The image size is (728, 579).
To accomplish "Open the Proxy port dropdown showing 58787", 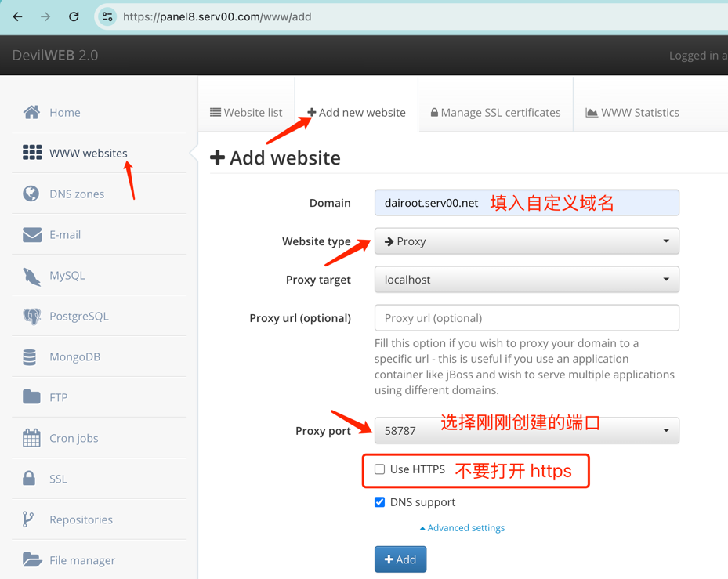I will pos(526,430).
